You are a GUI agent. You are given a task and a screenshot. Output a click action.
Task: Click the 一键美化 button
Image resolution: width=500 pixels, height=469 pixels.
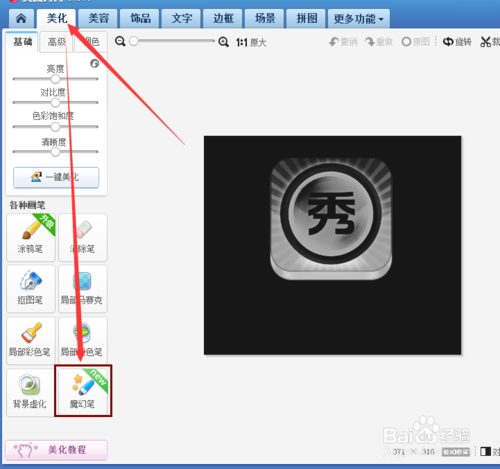(x=56, y=177)
